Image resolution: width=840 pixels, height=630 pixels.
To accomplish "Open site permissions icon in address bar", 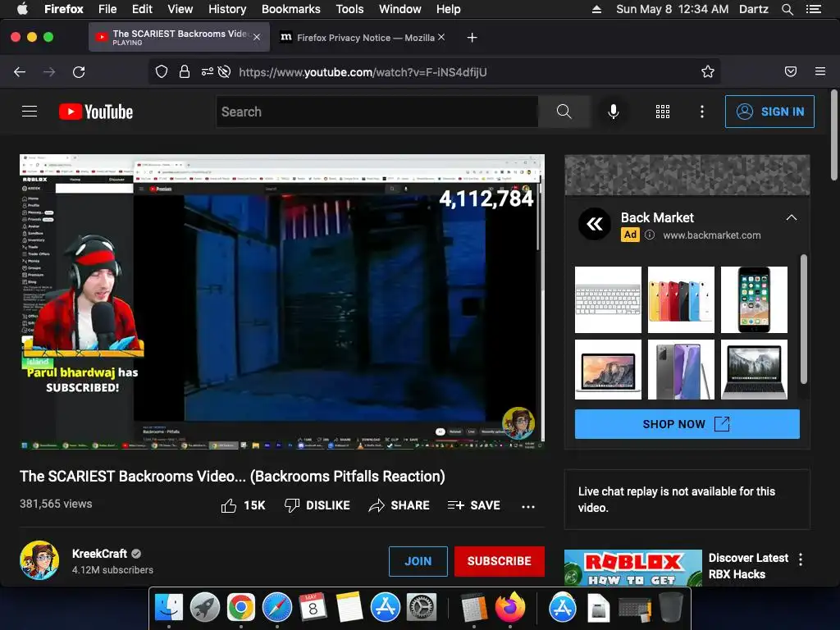I will pyautogui.click(x=208, y=72).
